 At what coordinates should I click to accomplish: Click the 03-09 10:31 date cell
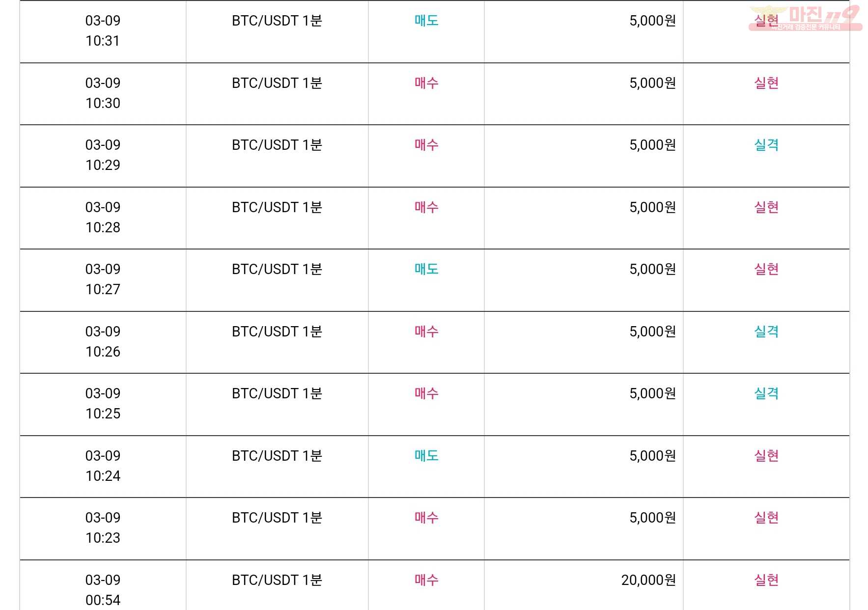(x=103, y=31)
